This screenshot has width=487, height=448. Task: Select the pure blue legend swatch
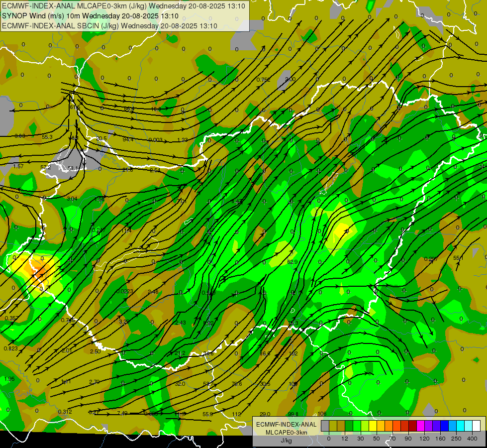(445, 426)
